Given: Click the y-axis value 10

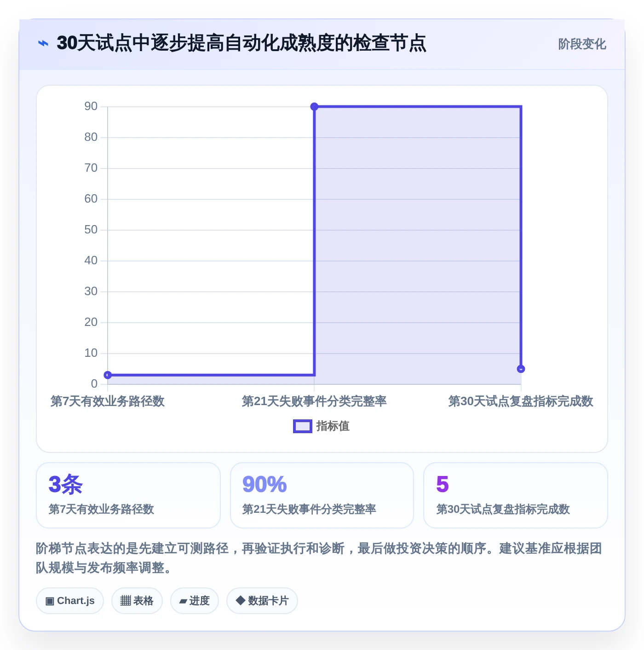Looking at the screenshot, I should [91, 353].
